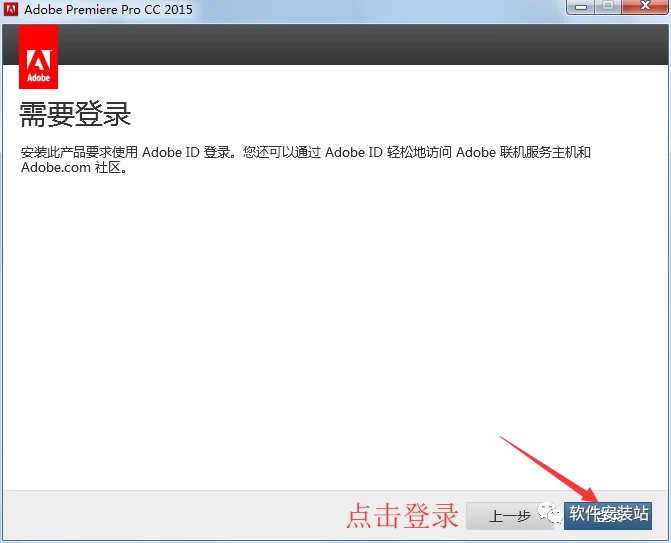
Task: Click the window title Adobe Premiere Pro CC 2015
Action: point(108,9)
